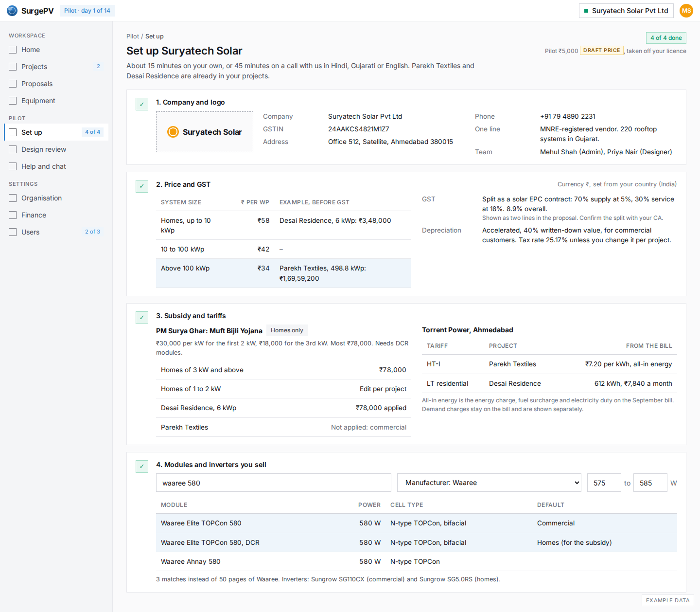Screen dimensions: 700x612
Task: Open the MS user avatar
Action: (x=686, y=11)
